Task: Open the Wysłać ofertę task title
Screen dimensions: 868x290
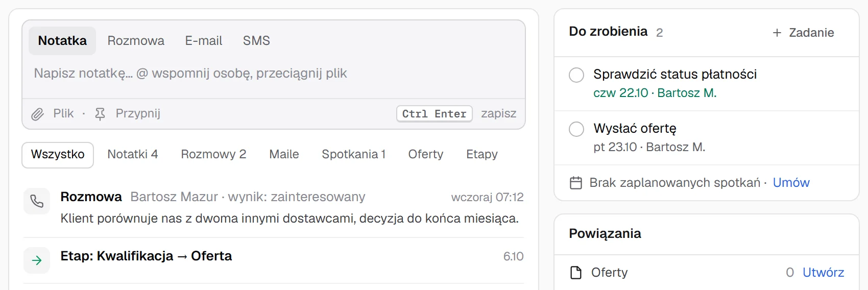Action: (x=635, y=129)
